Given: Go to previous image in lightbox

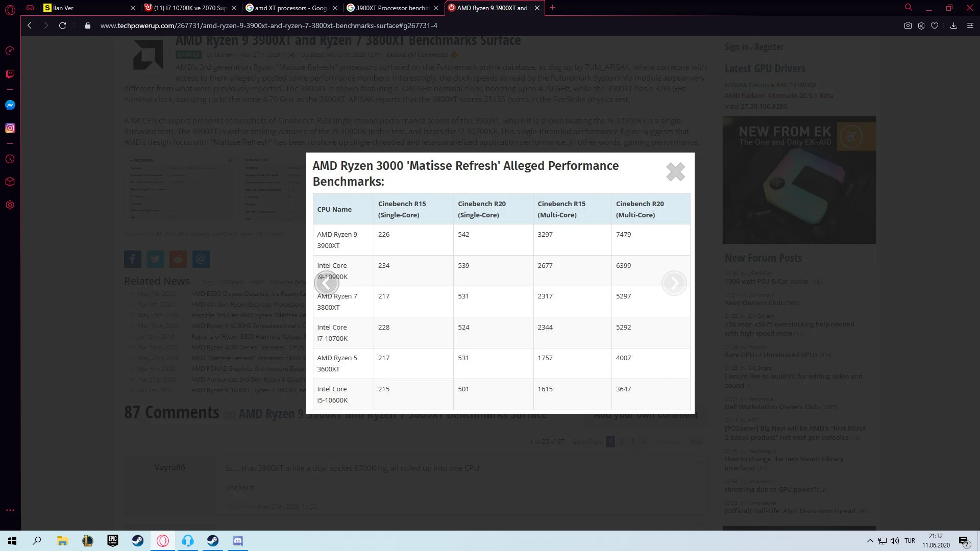Looking at the screenshot, I should (x=327, y=283).
